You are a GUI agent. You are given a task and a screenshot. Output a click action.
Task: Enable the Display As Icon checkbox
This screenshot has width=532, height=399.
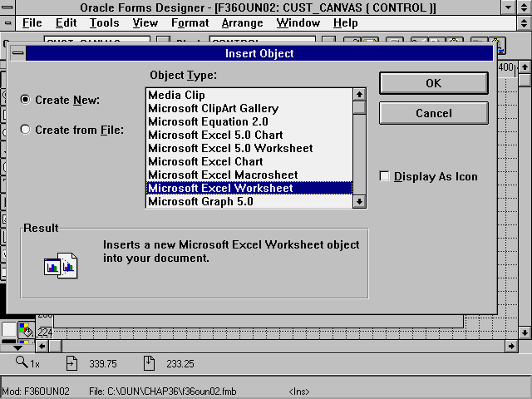pos(385,176)
